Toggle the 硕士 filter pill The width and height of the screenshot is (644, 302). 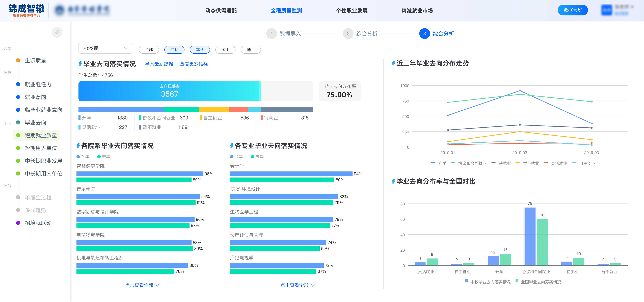(x=225, y=50)
